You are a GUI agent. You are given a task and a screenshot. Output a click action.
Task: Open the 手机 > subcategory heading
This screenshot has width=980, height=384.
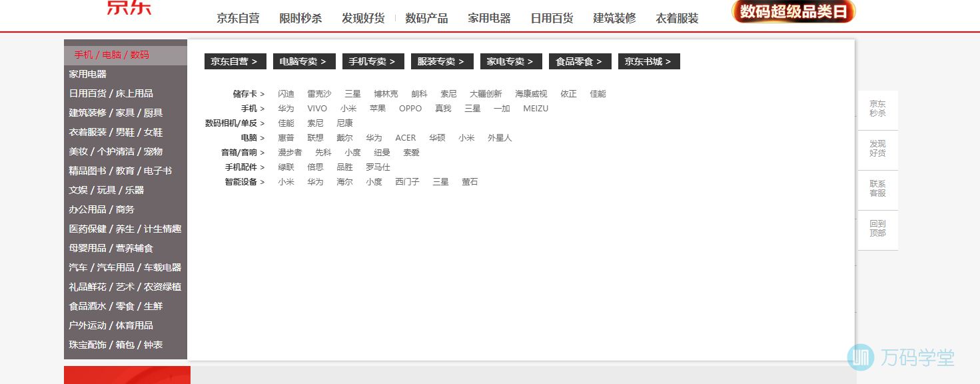(x=252, y=109)
